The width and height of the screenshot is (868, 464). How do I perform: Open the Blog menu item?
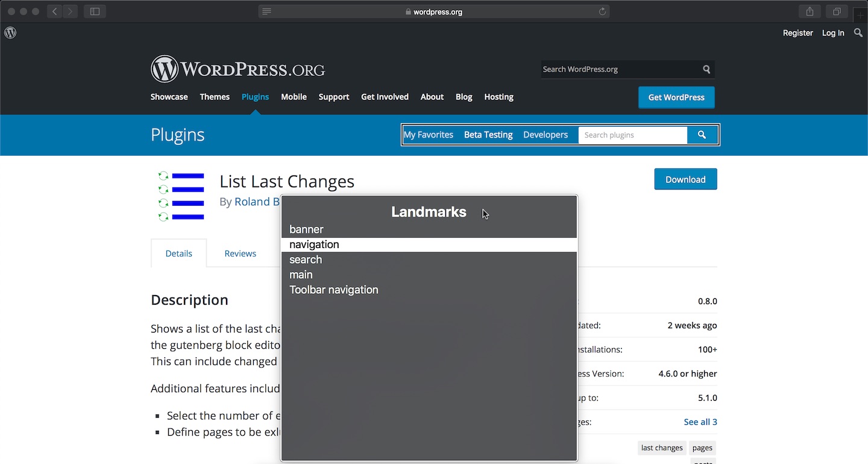[464, 97]
